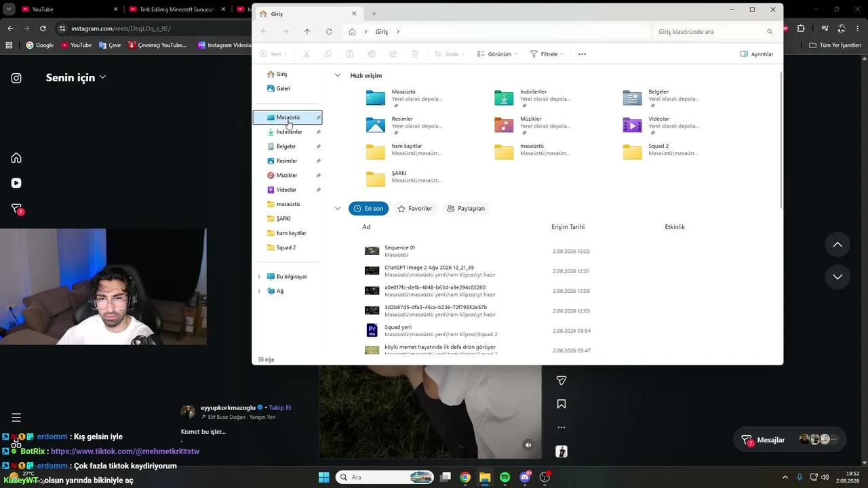The width and height of the screenshot is (868, 488).
Task: Add a new File Explorer tab
Action: (374, 14)
